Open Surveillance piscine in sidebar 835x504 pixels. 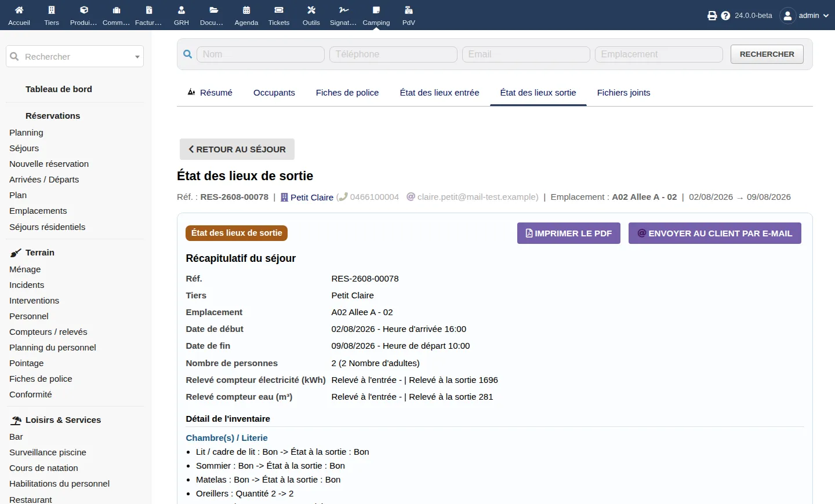click(48, 452)
